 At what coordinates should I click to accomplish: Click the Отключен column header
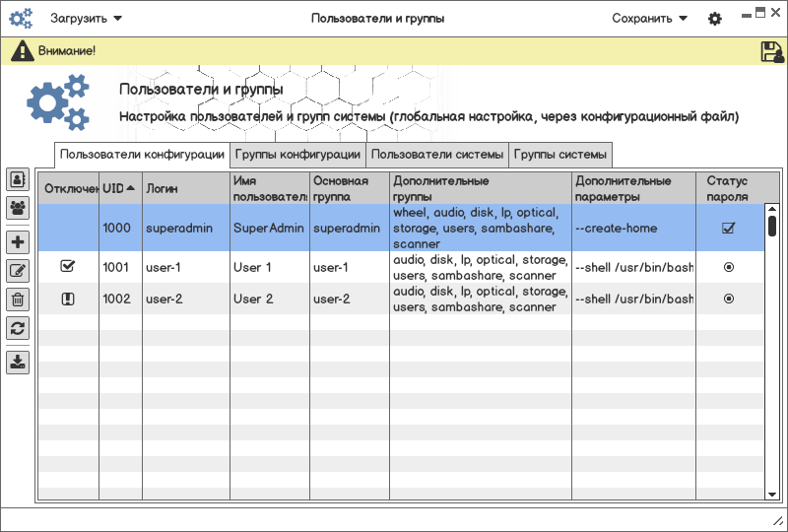[69, 188]
